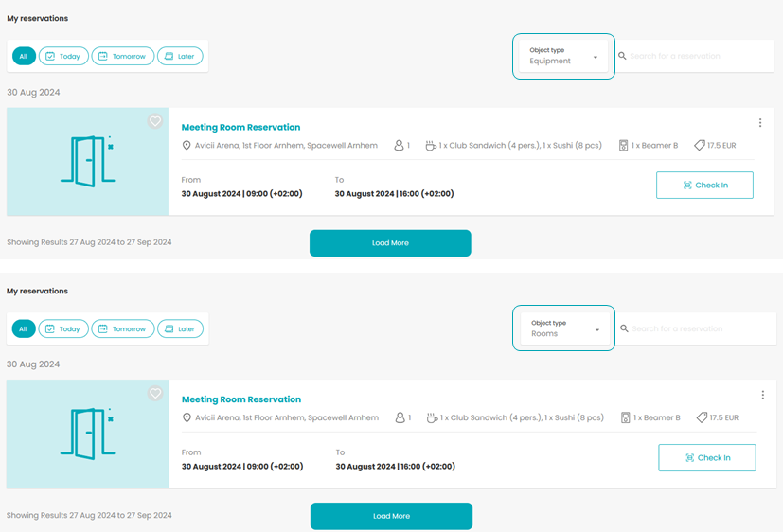This screenshot has width=783, height=532.
Task: Click the price tag icon in the lower reservation
Action: point(703,417)
